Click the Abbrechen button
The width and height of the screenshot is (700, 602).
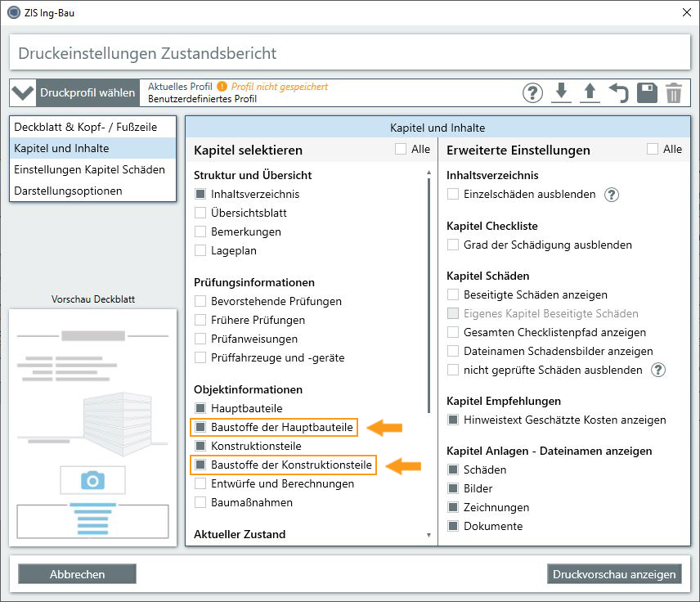77,574
